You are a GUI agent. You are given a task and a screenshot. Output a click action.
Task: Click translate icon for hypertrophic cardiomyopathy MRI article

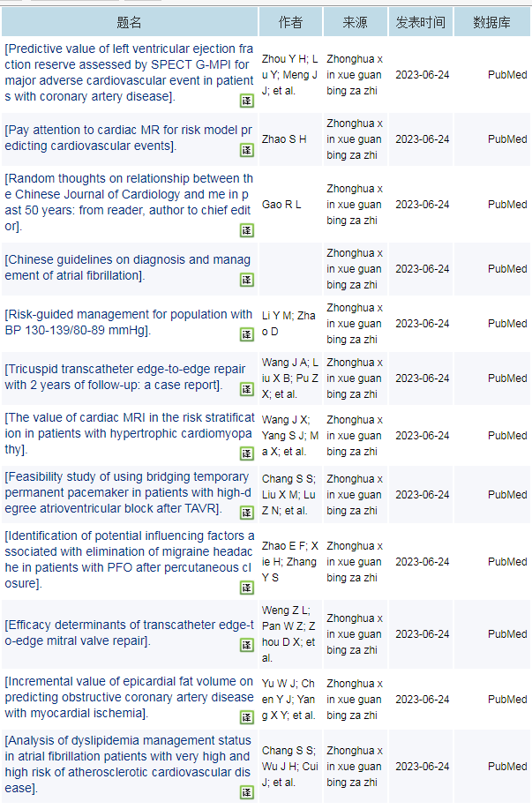point(247,453)
